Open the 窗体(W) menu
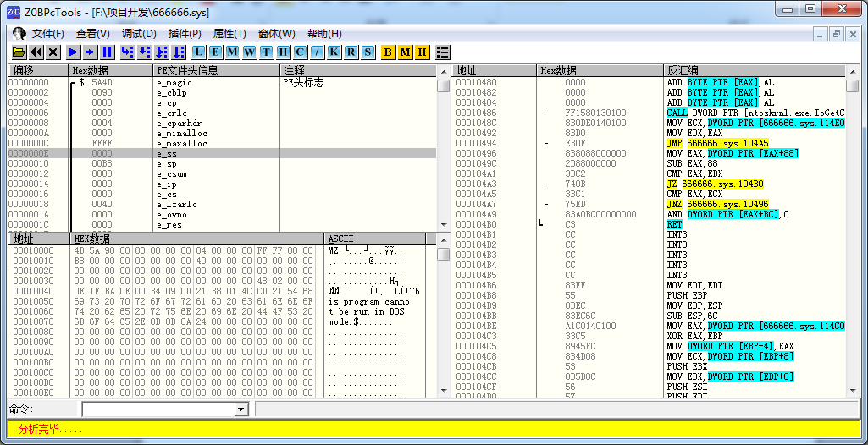Image resolution: width=868 pixels, height=445 pixels. [277, 34]
